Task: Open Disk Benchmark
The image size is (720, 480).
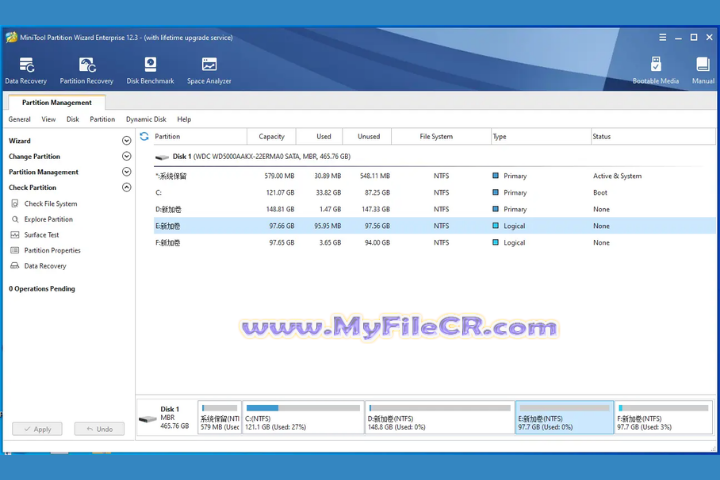Action: tap(150, 71)
